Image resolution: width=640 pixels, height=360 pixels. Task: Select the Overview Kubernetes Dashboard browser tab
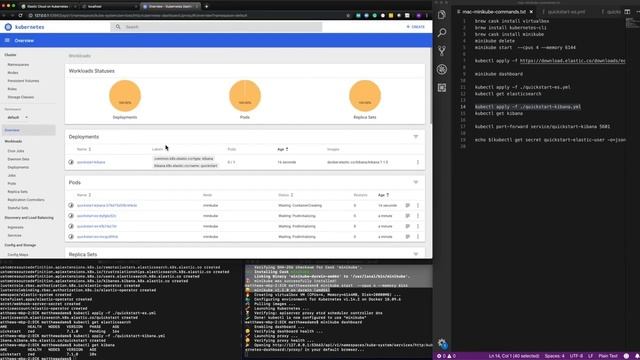tap(169, 7)
